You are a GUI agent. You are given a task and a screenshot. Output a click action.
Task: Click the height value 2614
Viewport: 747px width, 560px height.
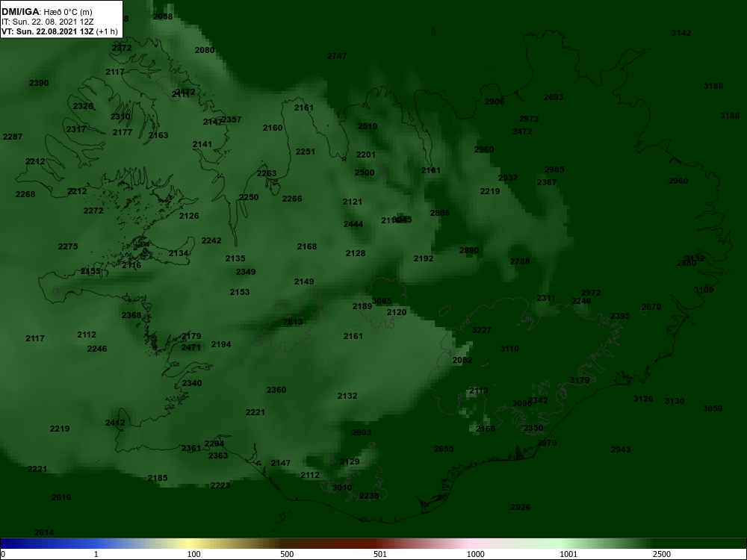pyautogui.click(x=44, y=533)
